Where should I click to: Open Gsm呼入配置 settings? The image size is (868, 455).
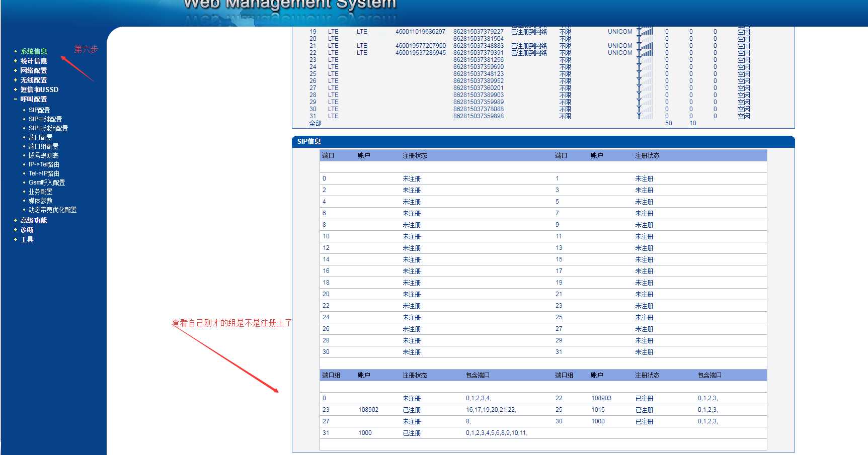[47, 183]
